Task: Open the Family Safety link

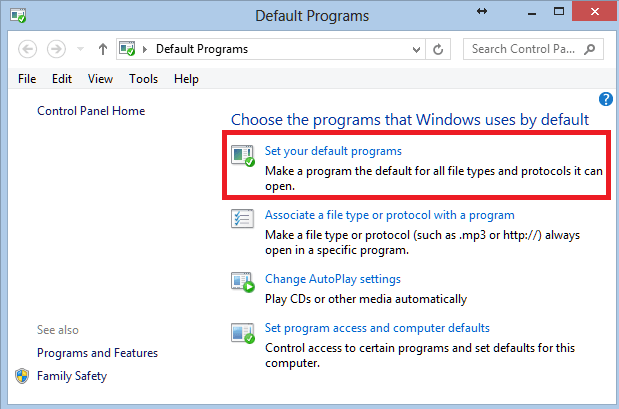Action: (72, 376)
